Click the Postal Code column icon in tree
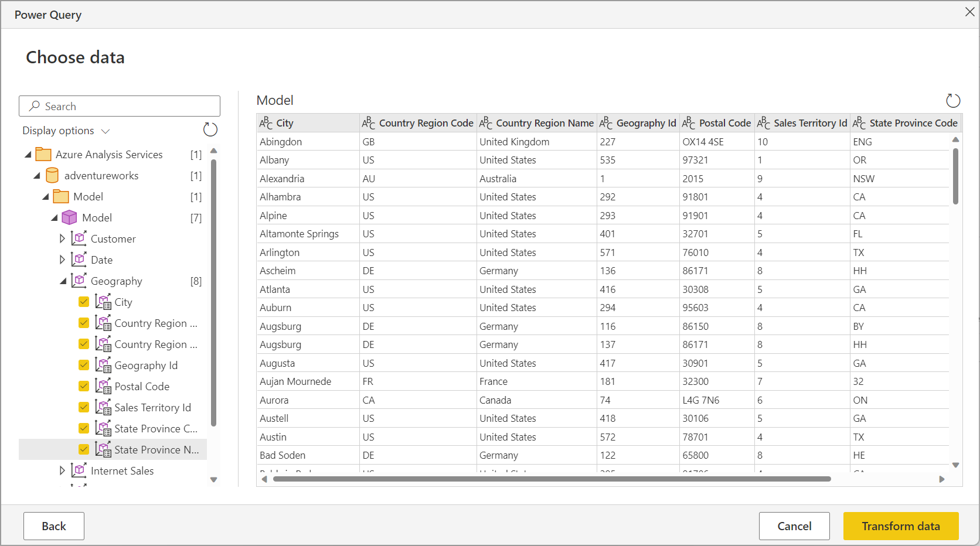 (103, 386)
